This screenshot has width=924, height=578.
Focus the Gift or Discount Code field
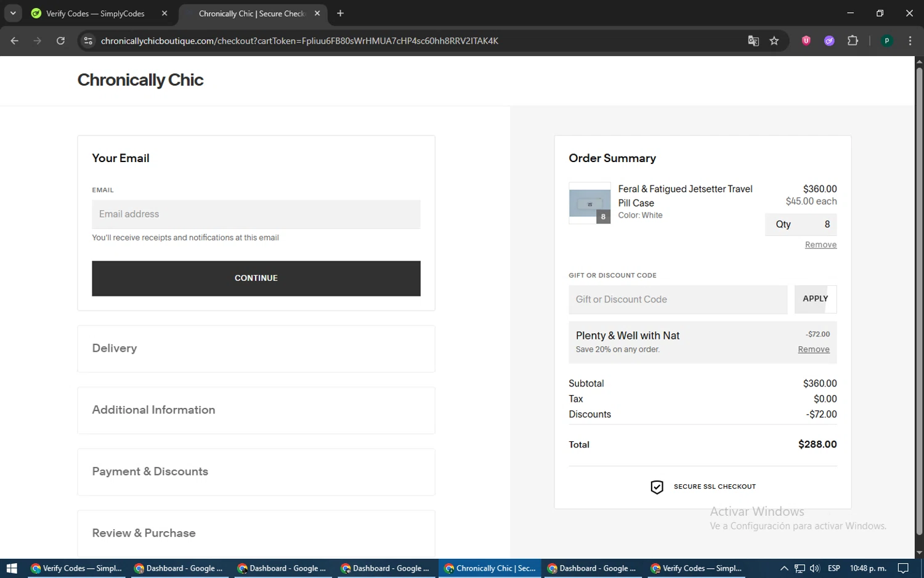[x=678, y=299]
